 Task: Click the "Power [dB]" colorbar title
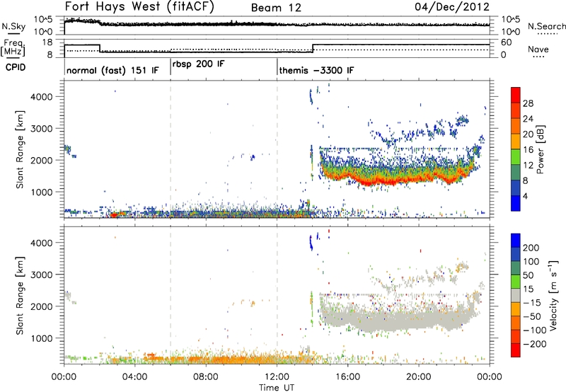pyautogui.click(x=541, y=149)
